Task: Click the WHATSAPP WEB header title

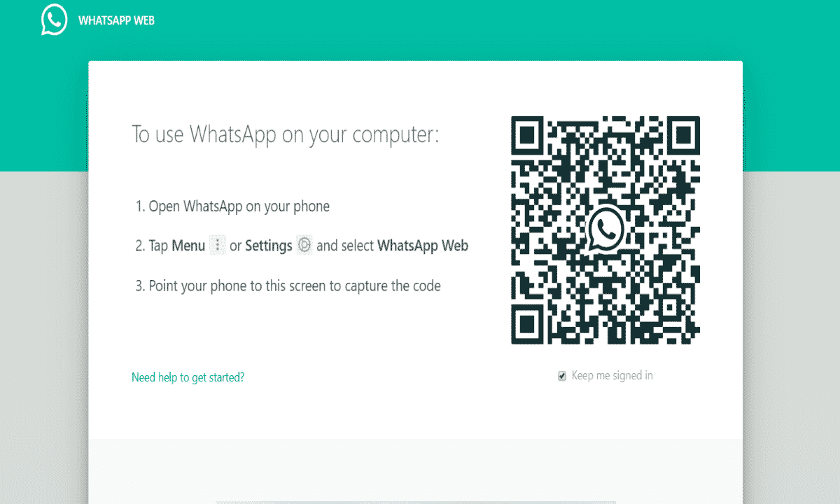Action: [x=116, y=20]
